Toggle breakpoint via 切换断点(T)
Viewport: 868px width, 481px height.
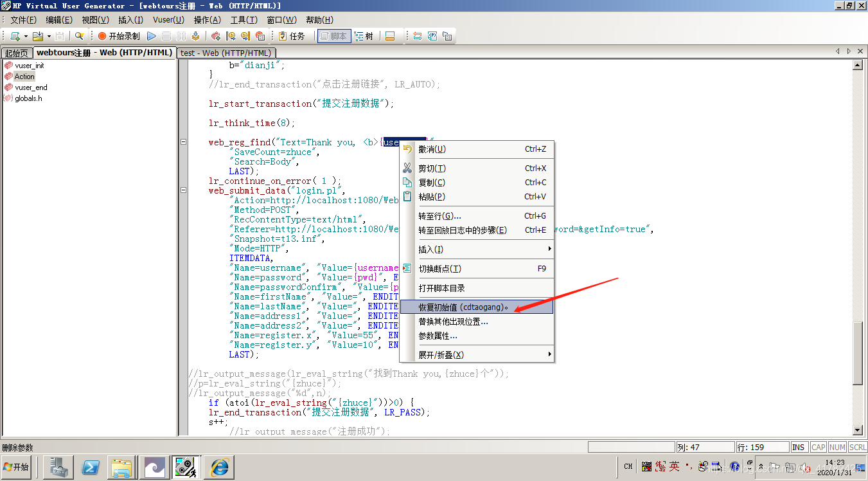tap(477, 269)
